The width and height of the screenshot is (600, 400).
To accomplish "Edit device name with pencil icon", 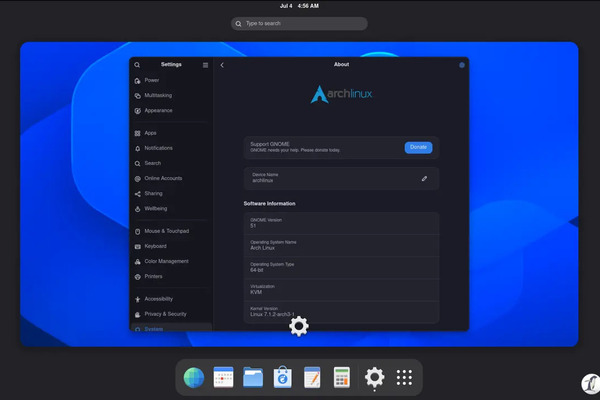I will click(424, 179).
